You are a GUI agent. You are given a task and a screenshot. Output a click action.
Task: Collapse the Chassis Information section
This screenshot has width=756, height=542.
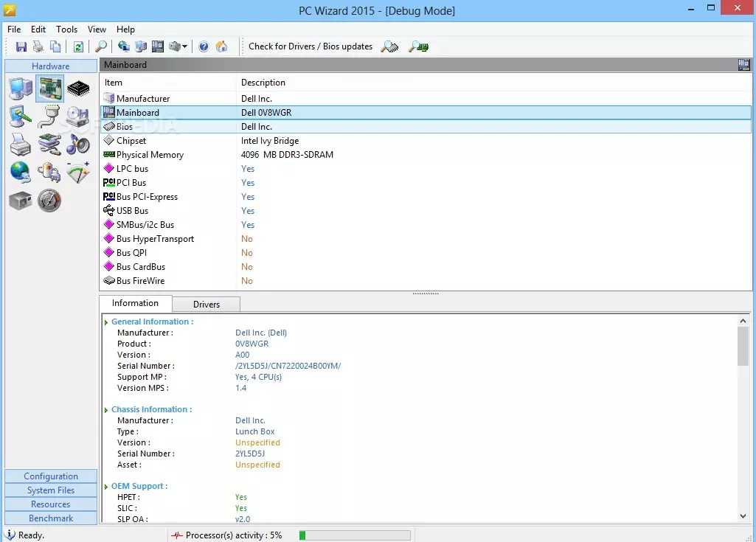coord(106,410)
